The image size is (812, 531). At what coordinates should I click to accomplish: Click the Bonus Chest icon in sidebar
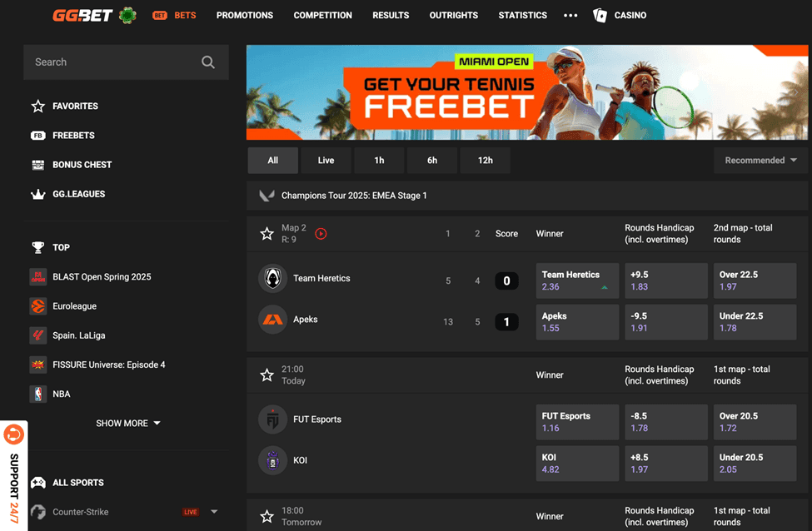point(37,165)
